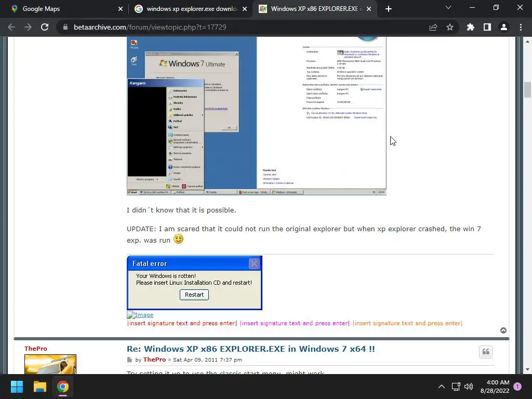Open the volume control in system tray
This screenshot has width=532, height=399.
click(469, 387)
